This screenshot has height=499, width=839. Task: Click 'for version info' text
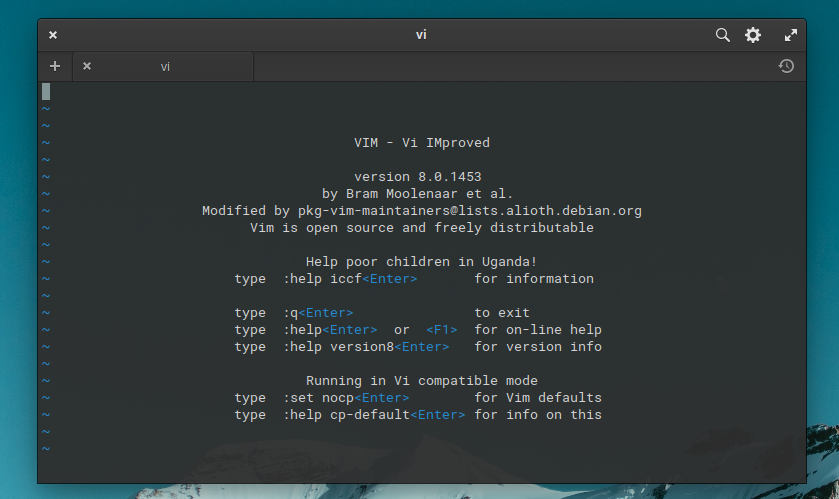(538, 347)
